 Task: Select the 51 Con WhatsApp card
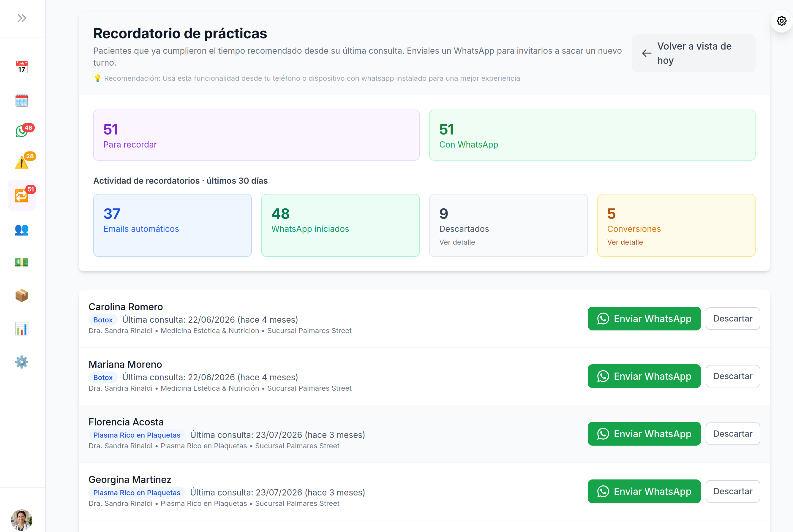(592, 135)
